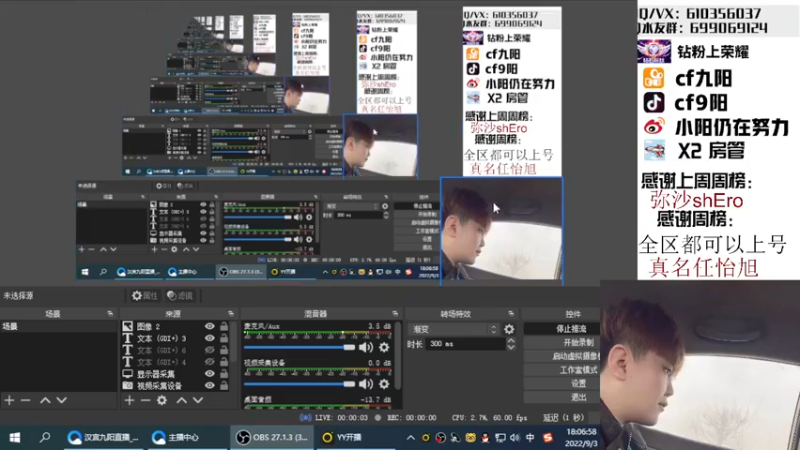Adjust the 视频采集设备 volume slider

[x=299, y=384]
